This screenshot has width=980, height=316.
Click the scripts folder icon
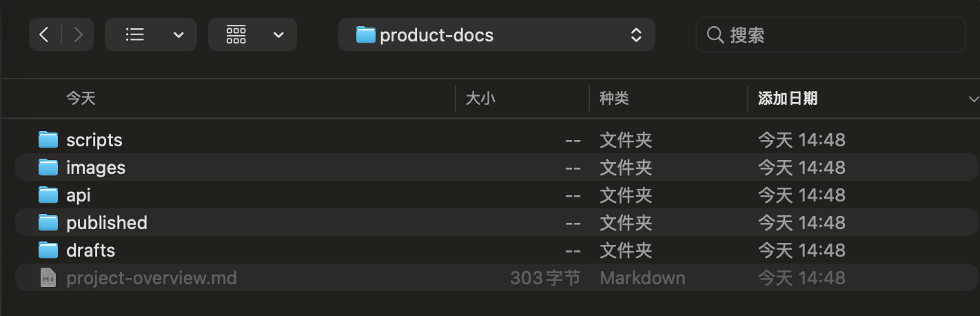48,140
